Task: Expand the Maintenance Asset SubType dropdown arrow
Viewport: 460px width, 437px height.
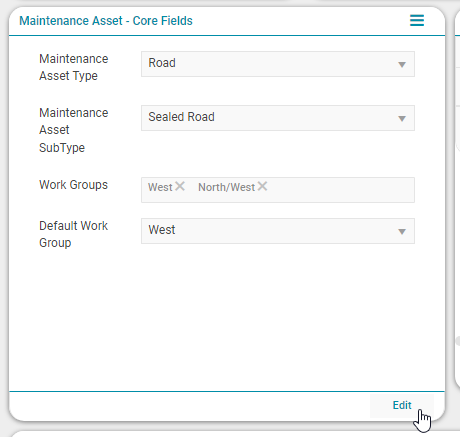Action: point(402,118)
